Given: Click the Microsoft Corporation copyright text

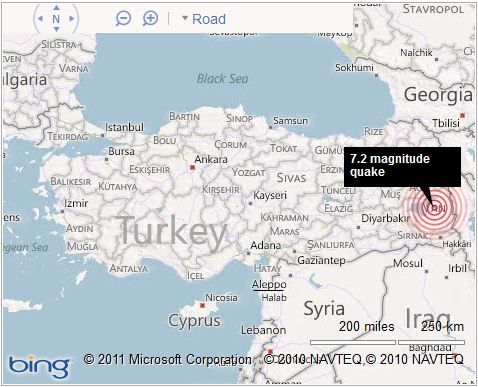Looking at the screenshot, I should 168,359.
